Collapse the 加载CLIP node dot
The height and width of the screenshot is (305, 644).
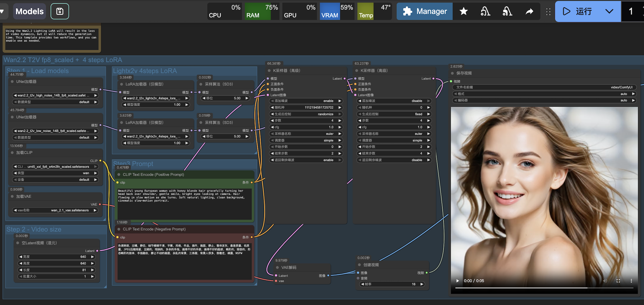[12, 153]
